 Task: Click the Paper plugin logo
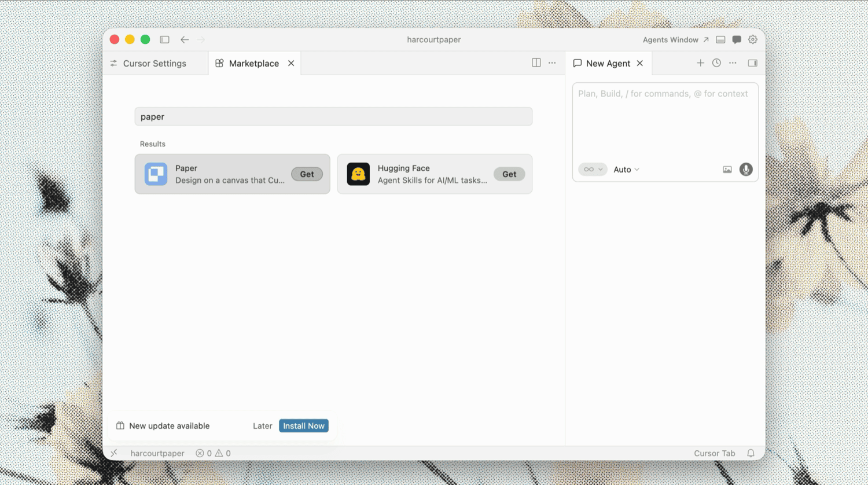tap(156, 174)
